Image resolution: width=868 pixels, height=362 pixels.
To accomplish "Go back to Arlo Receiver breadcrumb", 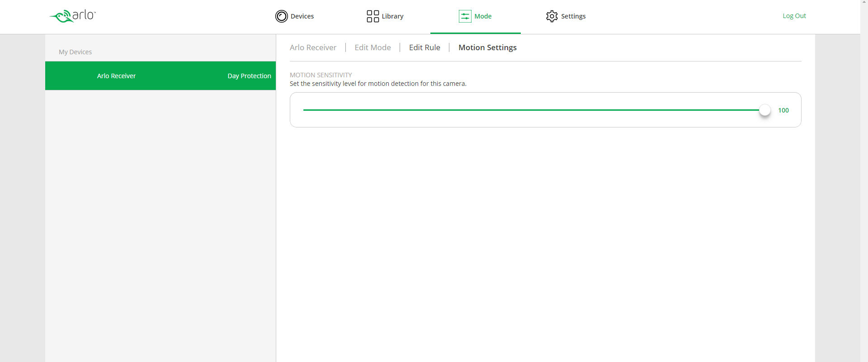I will [313, 47].
